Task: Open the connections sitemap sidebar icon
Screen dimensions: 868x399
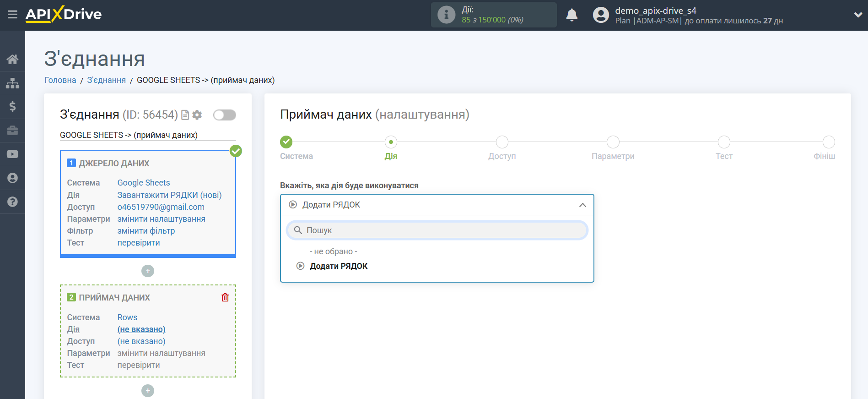Action: coord(12,83)
